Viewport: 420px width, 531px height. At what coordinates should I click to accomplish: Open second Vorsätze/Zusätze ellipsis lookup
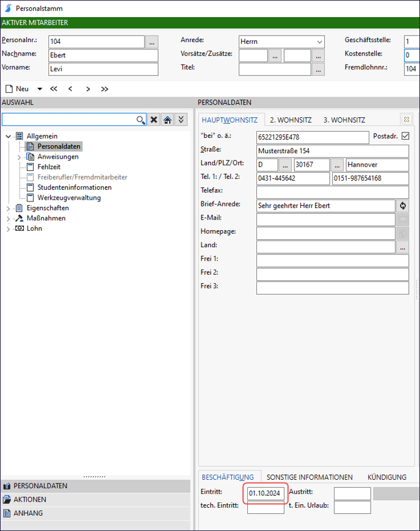[x=318, y=56]
